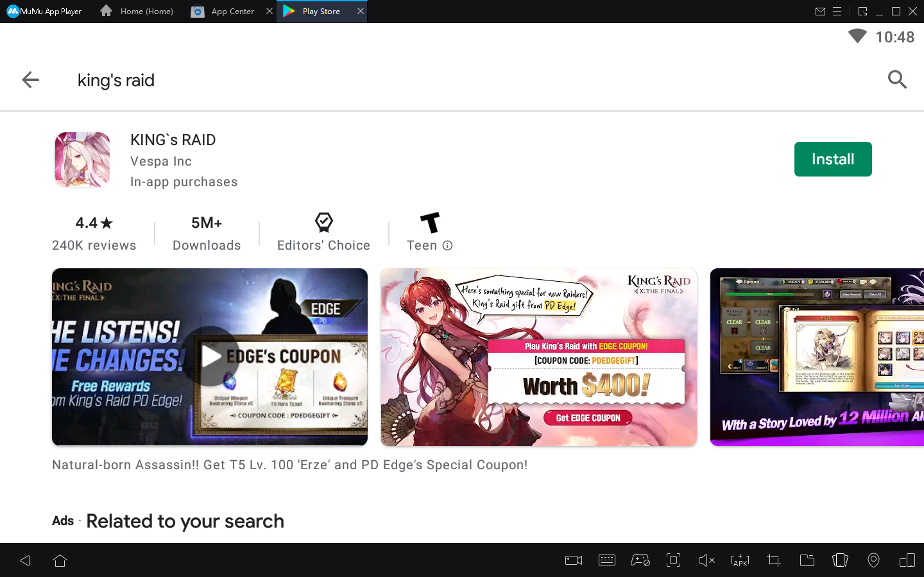The width and height of the screenshot is (924, 577).
Task: Click the Related to your search heading
Action: pos(185,521)
